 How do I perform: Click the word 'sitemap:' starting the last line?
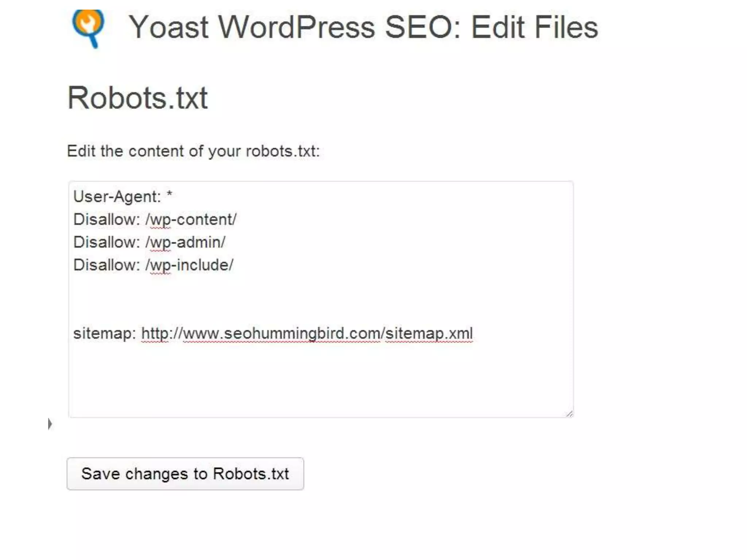coord(105,333)
